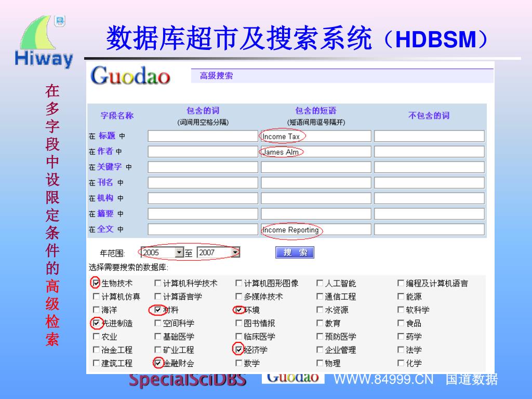This screenshot has height=399, width=532.
Task: Click the Guodao logo
Action: pos(130,75)
